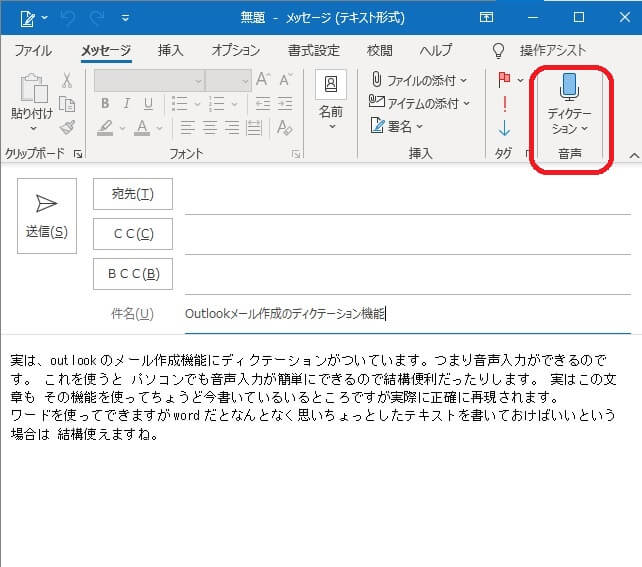Click the font color A swatch

tap(142, 128)
